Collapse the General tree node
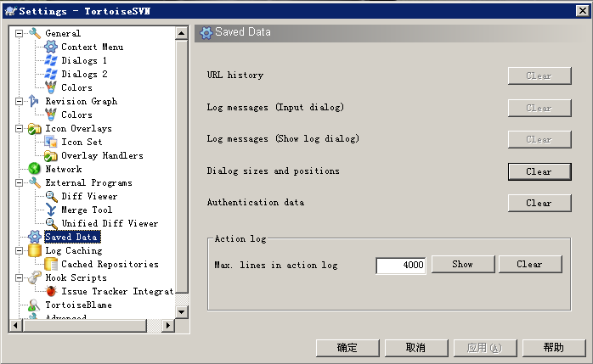The image size is (593, 364). point(19,34)
